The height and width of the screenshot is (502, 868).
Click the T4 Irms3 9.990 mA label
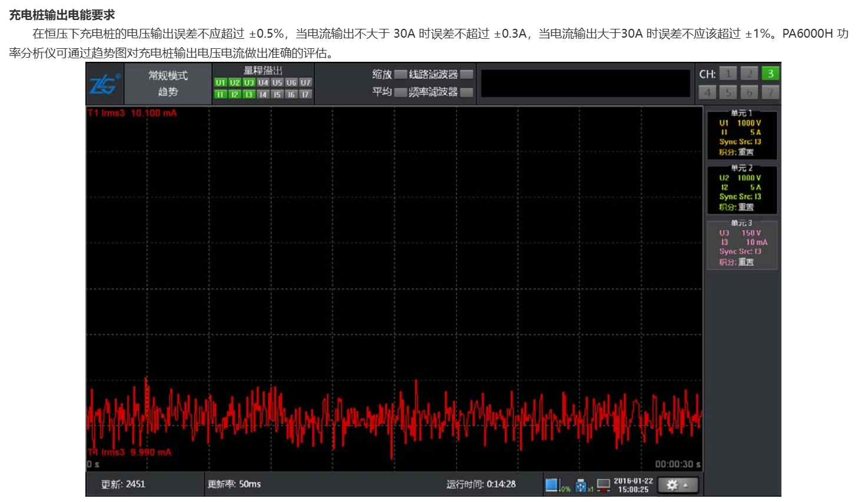pyautogui.click(x=130, y=452)
